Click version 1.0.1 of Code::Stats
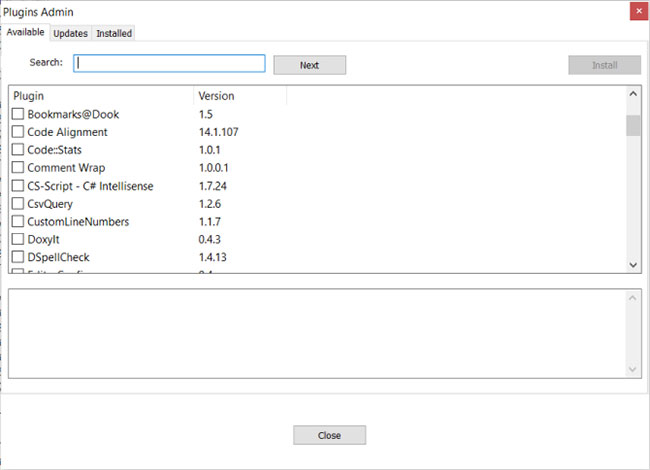This screenshot has width=650, height=470. pos(209,150)
